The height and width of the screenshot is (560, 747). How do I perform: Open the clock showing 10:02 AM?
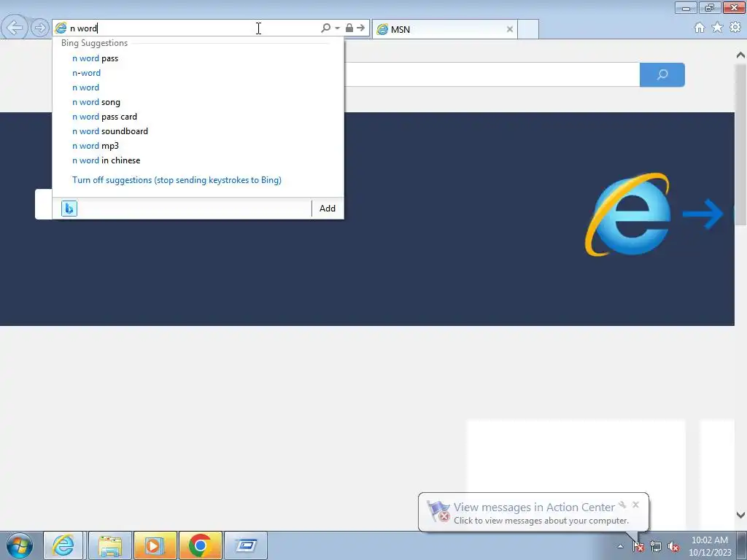point(710,545)
